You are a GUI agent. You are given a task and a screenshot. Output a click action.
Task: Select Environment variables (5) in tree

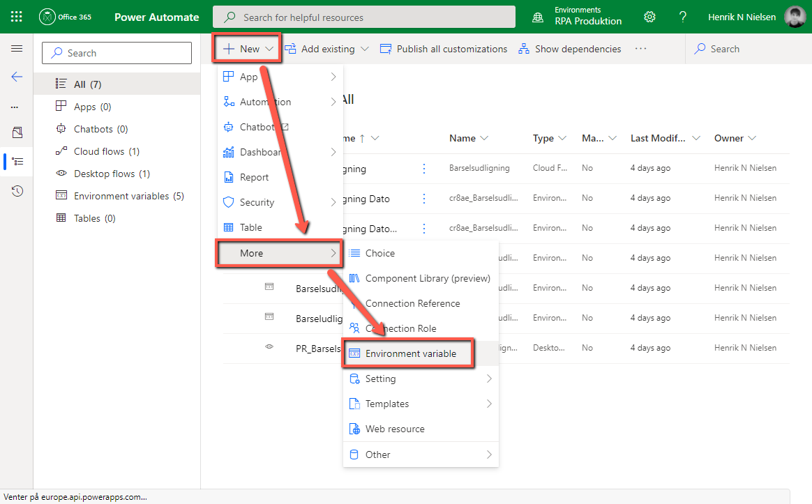click(x=117, y=196)
